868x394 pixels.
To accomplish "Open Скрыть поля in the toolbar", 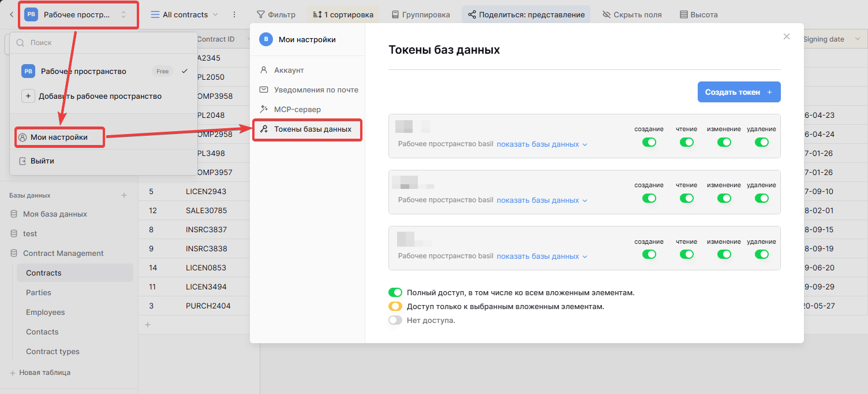I will 632,14.
